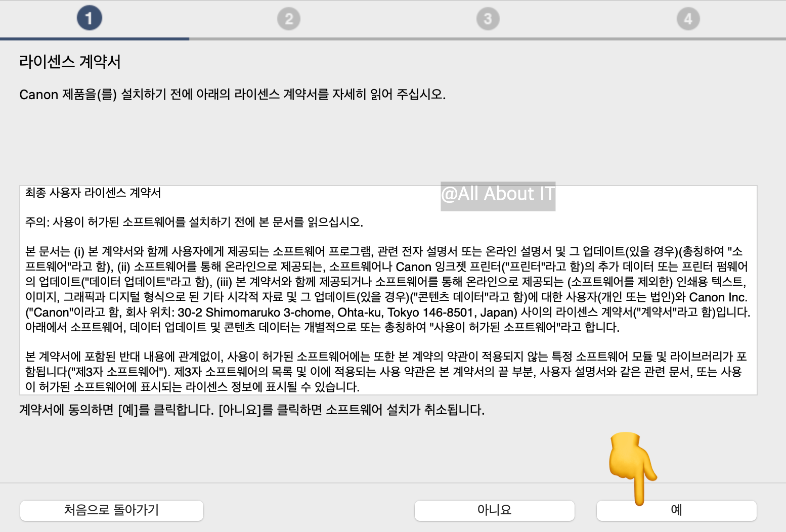
Task: Select 처음으로 돌아가기 to return to start
Action: [111, 510]
